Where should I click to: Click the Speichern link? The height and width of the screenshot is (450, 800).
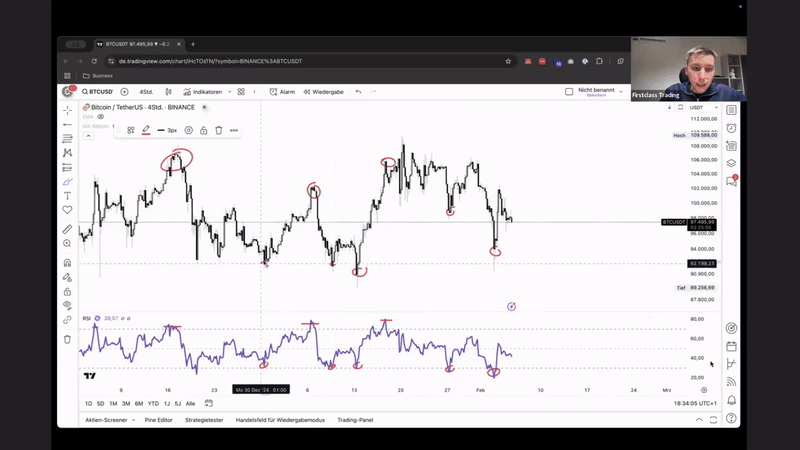point(596,95)
